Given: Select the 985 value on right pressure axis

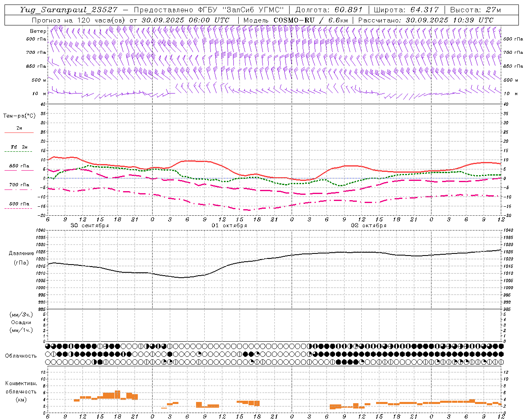Looking at the screenshot, I should [508, 309].
